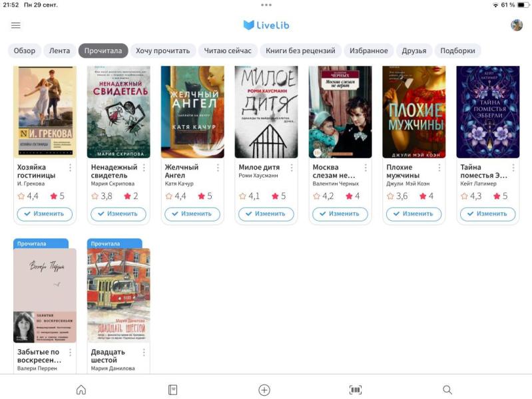
Task: Tap the home icon in bottom bar
Action: [81, 390]
